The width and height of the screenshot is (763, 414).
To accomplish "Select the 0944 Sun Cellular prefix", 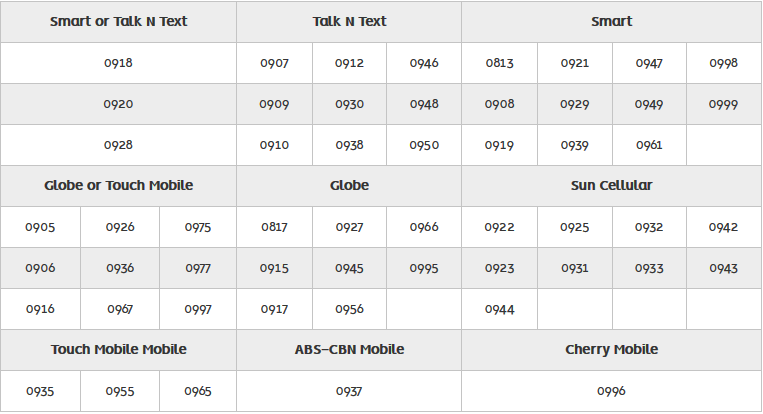I will [499, 309].
